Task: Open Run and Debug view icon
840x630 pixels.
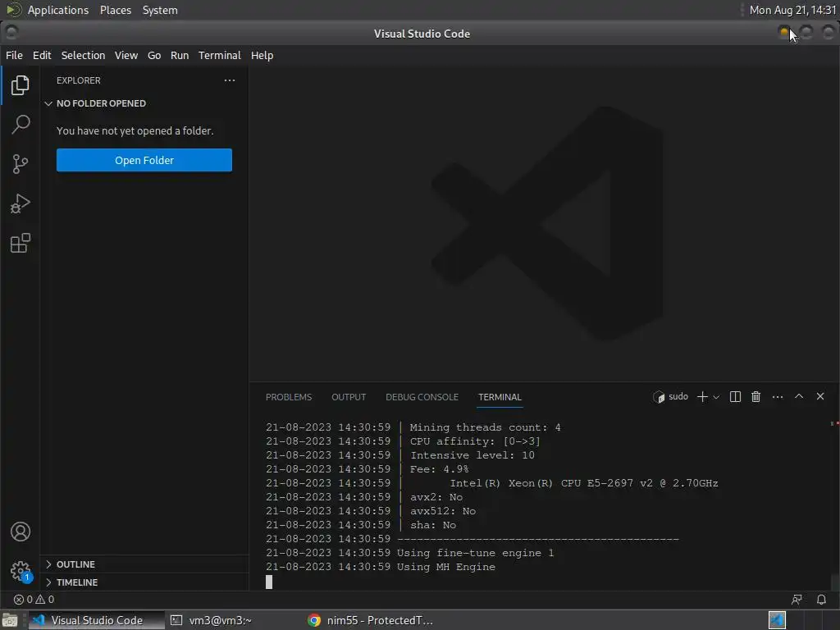Action: (x=20, y=203)
